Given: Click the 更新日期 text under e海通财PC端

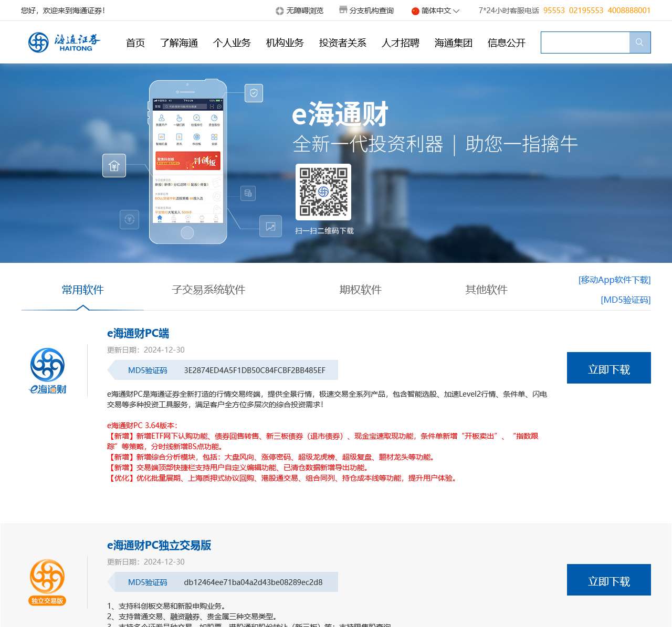Looking at the screenshot, I should (x=146, y=350).
